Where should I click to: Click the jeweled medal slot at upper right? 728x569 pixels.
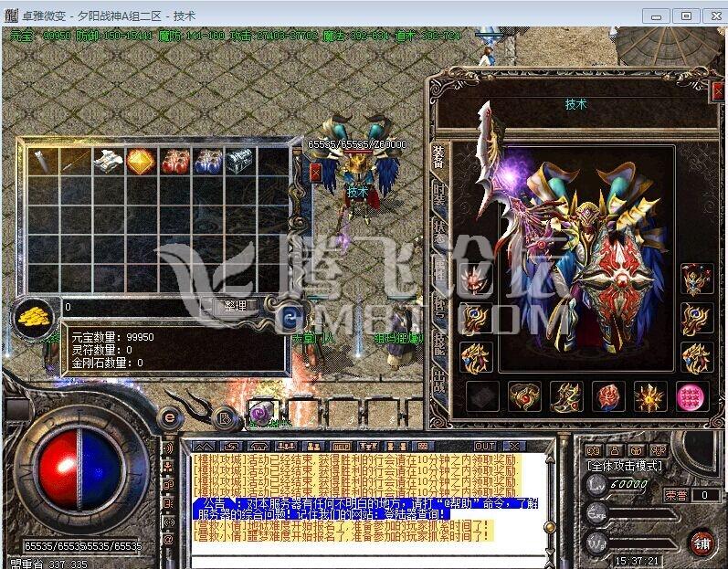point(697,279)
